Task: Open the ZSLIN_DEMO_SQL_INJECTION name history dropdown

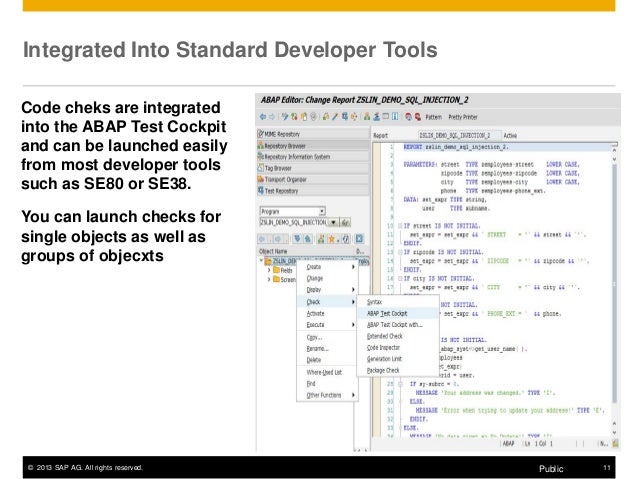Action: point(334,223)
